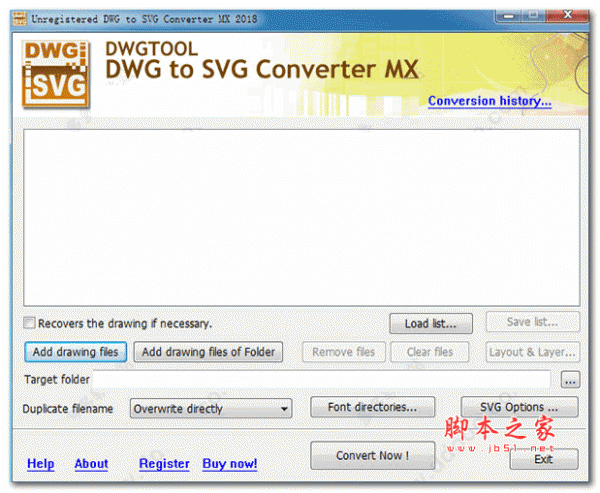The image size is (600, 493).
Task: Click Add drawing files of Folder button
Action: pyautogui.click(x=208, y=352)
